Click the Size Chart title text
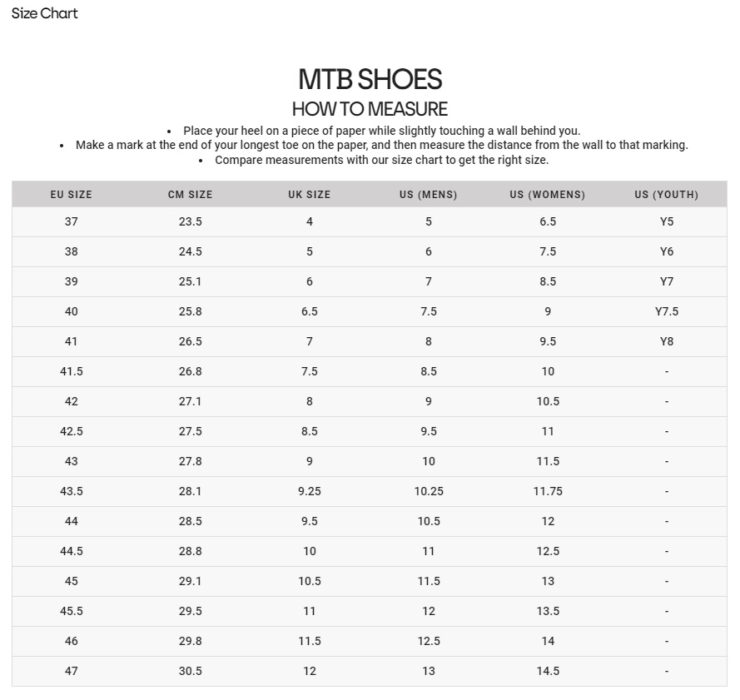The height and width of the screenshot is (700, 740). (44, 13)
